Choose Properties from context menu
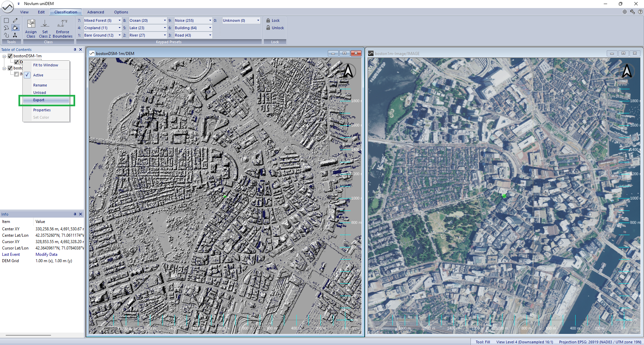The width and height of the screenshot is (644, 345). coord(46,110)
